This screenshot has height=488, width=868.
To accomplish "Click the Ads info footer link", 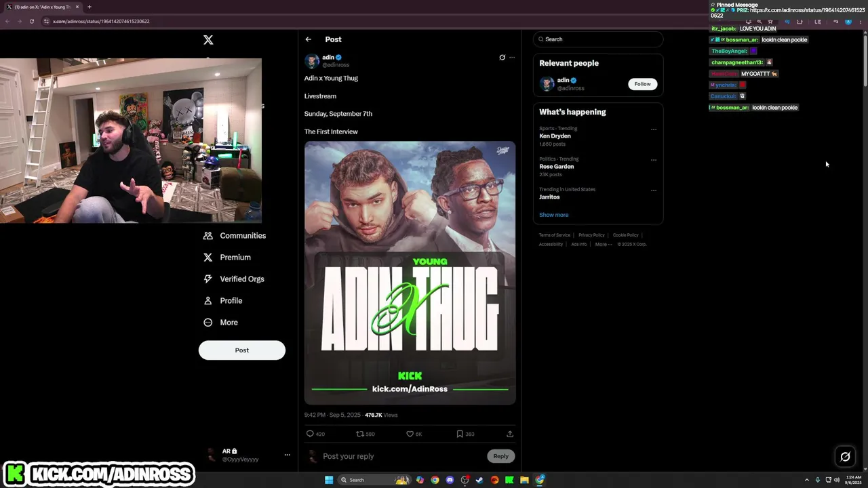I will 578,245.
